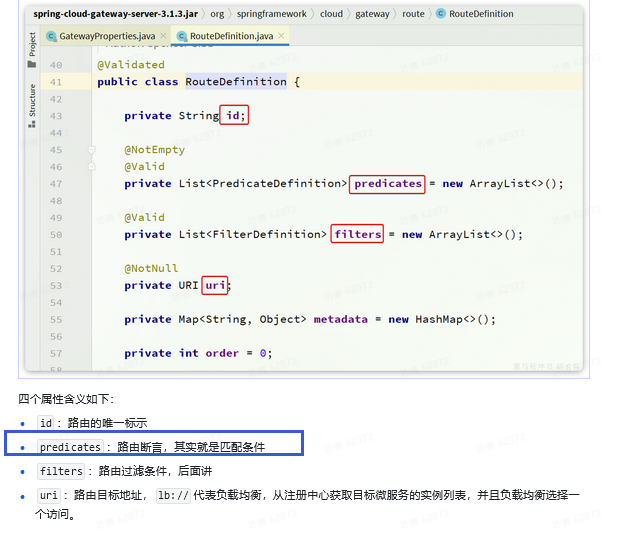Screen dimensions: 624x536
Task: Select springframework in the breadcrumb path
Action: [272, 14]
